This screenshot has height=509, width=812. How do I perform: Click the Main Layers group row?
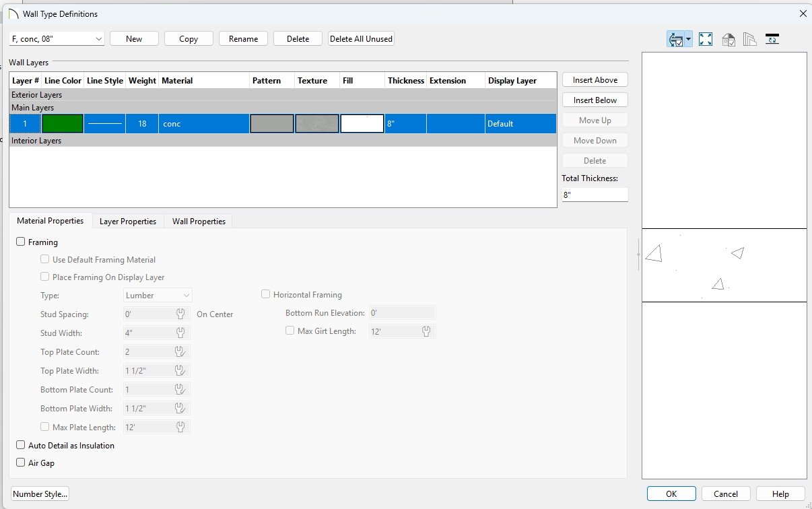(283, 108)
